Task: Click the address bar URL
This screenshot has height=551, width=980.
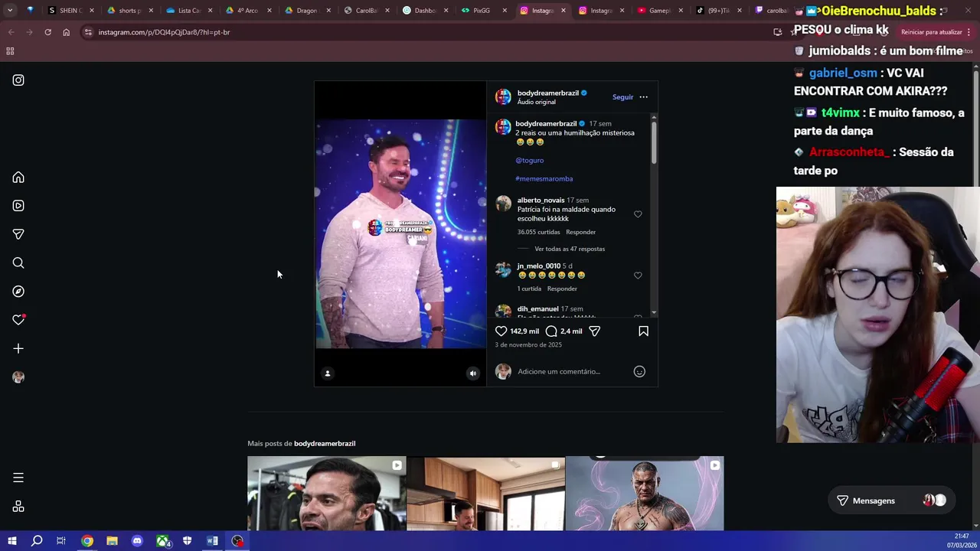Action: pos(164,32)
